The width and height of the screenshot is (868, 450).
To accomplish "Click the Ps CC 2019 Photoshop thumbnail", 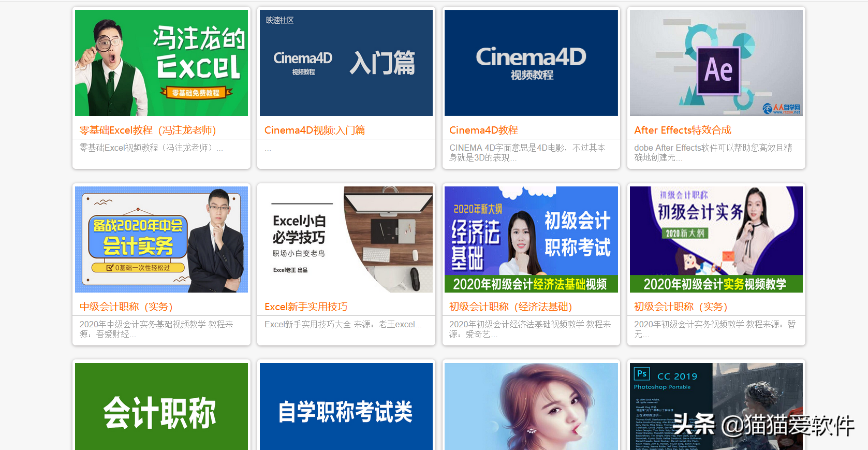I will pyautogui.click(x=716, y=407).
